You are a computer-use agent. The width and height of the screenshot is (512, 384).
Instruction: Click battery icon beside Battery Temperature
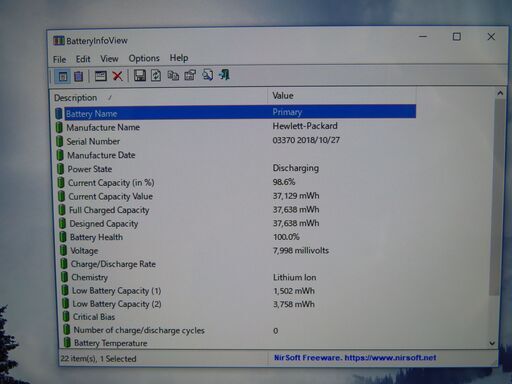click(x=67, y=343)
